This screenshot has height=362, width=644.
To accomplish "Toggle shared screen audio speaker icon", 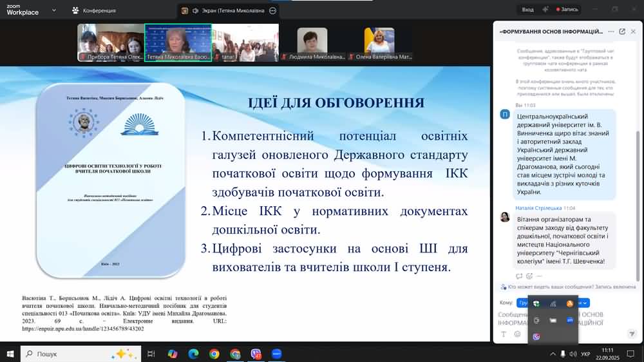I will pos(195,10).
